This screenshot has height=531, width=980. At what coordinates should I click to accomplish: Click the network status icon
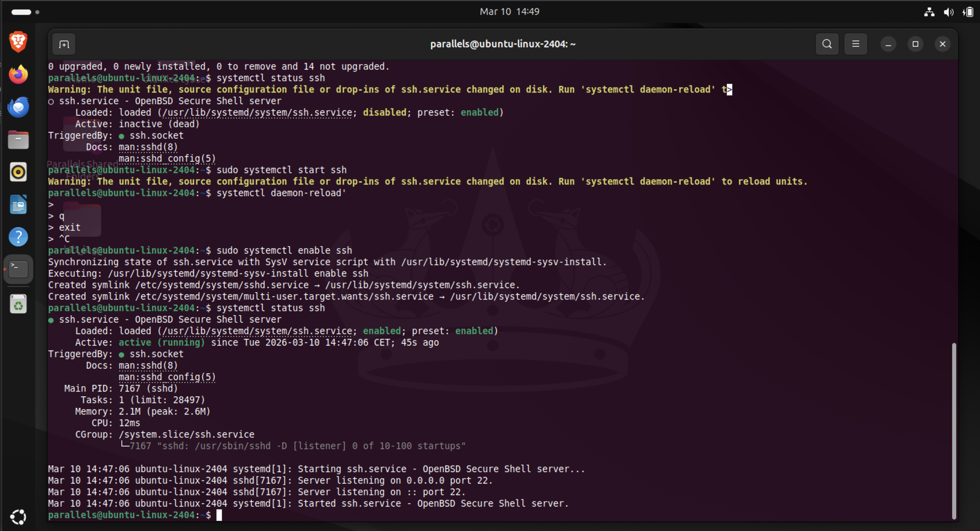point(929,12)
